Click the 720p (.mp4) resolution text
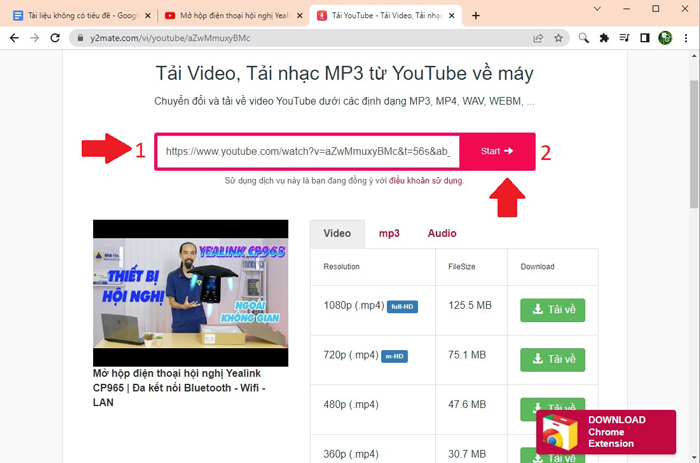Viewport: 700px width, 463px height. pyautogui.click(x=351, y=355)
